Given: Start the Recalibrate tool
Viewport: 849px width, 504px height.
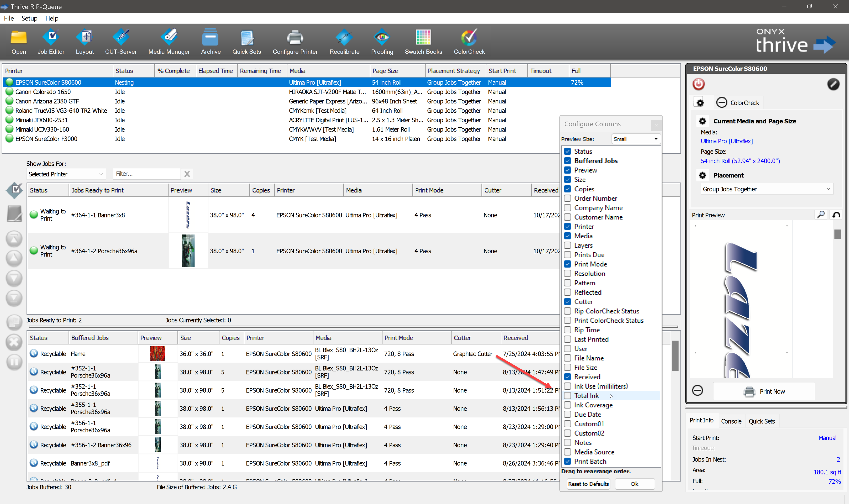Looking at the screenshot, I should click(x=344, y=42).
